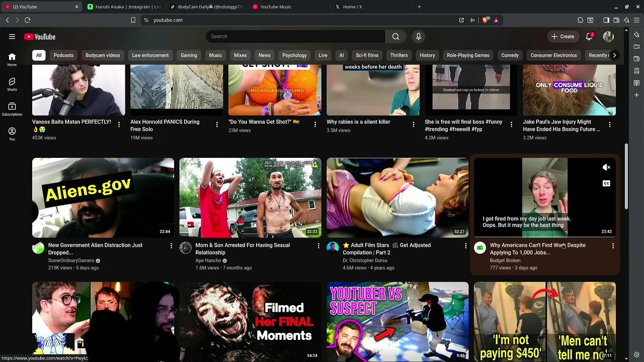This screenshot has height=362, width=644.
Task: Show more category chips with right arrow
Action: 614,55
